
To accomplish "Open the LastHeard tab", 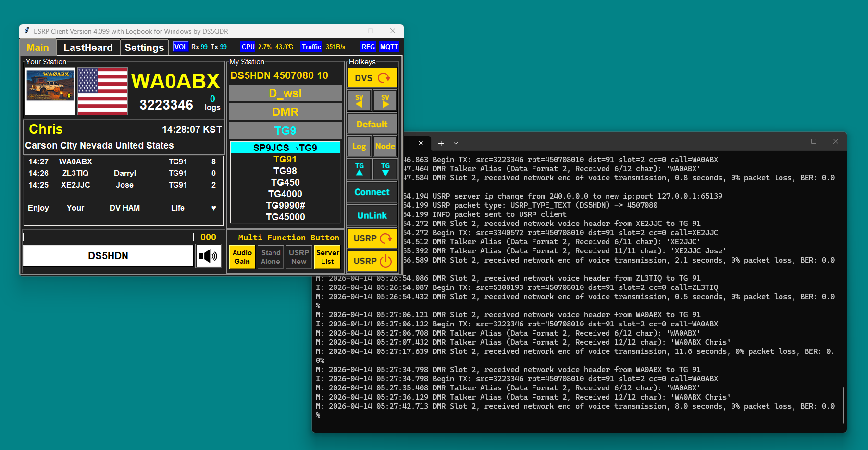I will point(88,48).
